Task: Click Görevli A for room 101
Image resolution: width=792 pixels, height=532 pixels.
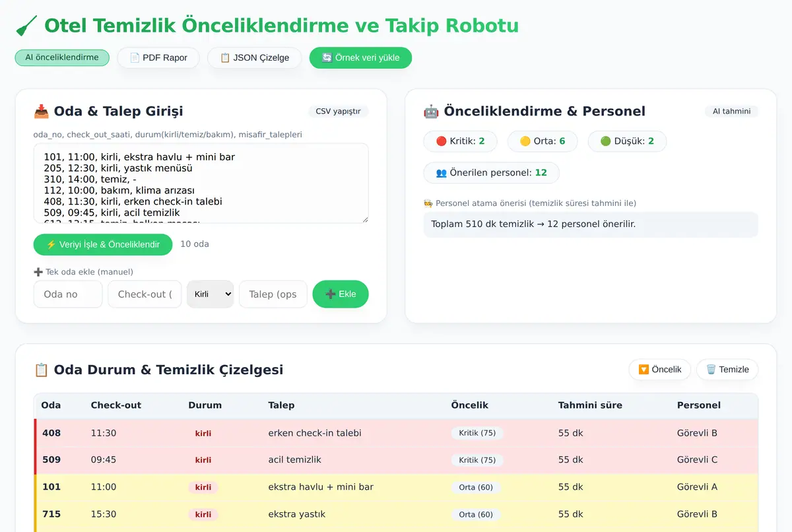Action: pos(697,487)
